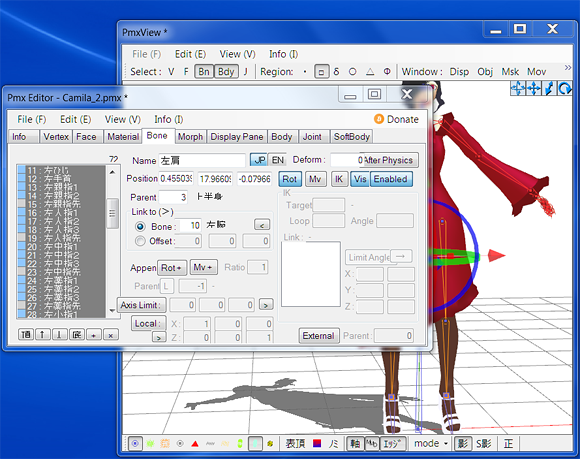Click the rotate view icon in PmxView
Screen dimensions: 580x459
point(565,89)
